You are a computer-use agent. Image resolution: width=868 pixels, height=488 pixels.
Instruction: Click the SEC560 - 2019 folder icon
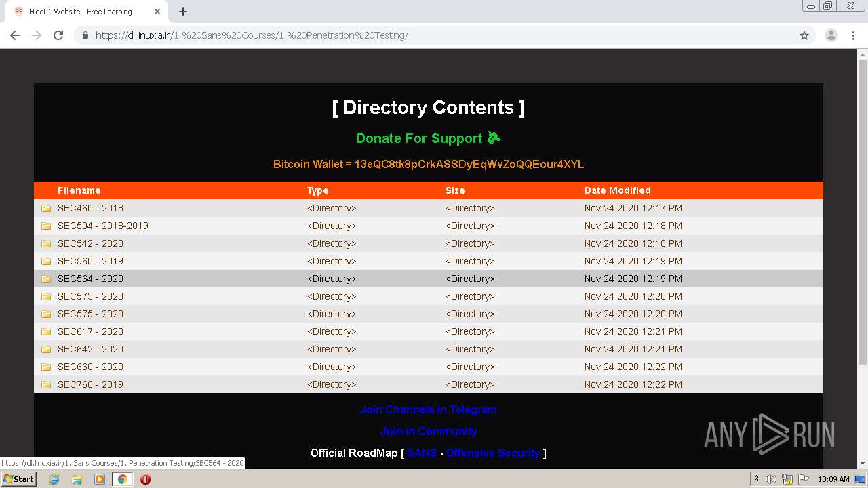pos(46,261)
